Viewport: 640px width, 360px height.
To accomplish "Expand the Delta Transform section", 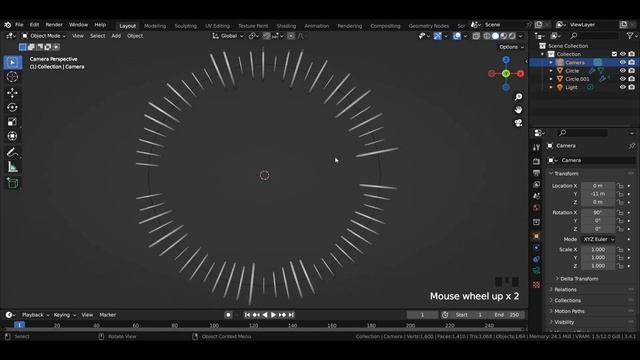I will click(579, 278).
